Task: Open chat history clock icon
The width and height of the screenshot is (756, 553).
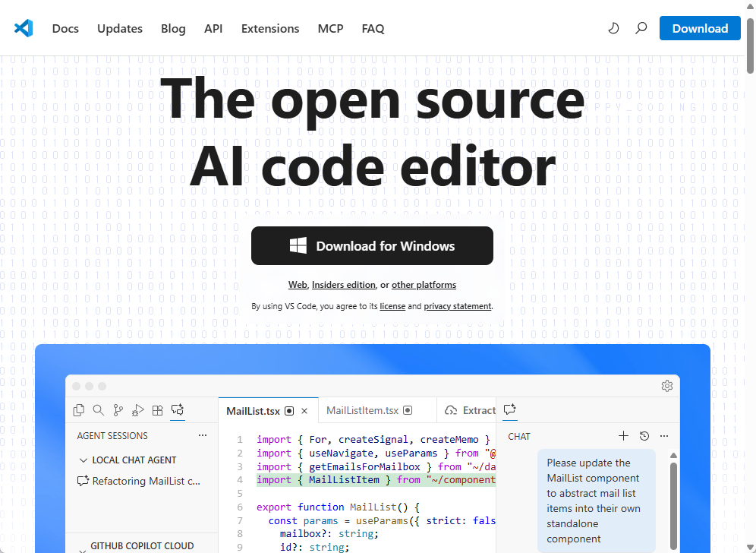Action: (x=644, y=436)
